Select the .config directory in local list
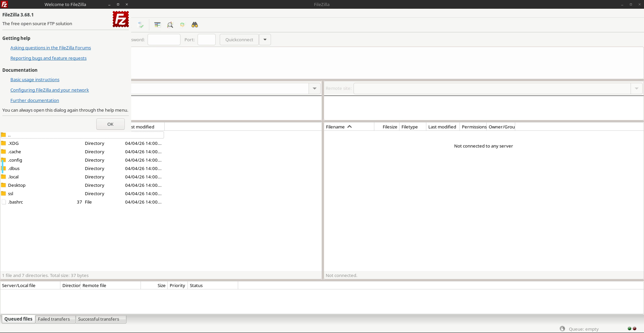Image resolution: width=644 pixels, height=333 pixels. point(15,160)
